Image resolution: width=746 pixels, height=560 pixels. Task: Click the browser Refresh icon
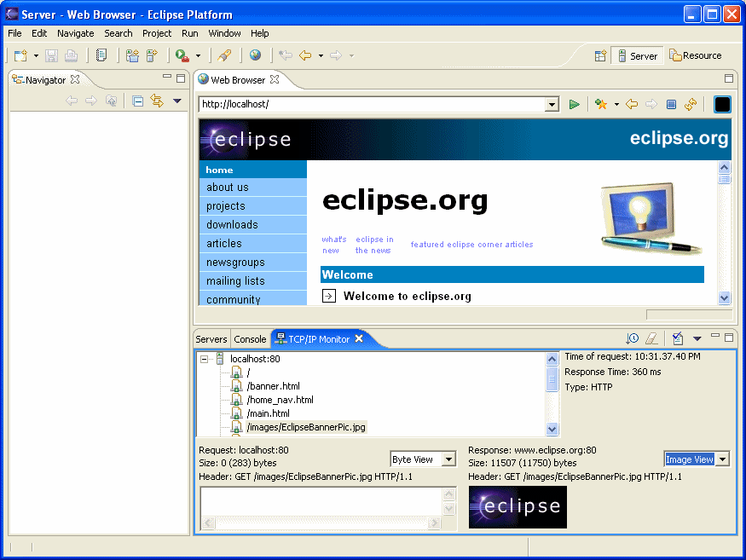691,104
